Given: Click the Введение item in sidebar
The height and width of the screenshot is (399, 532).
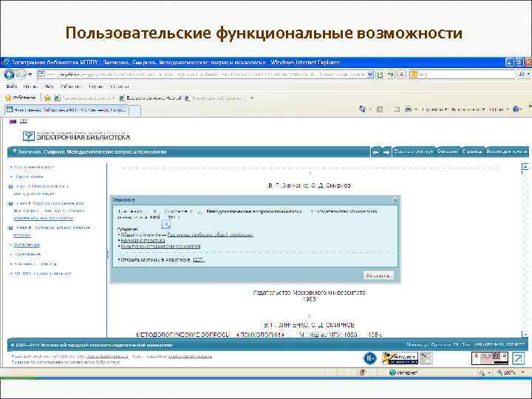Looking at the screenshot, I should click(29, 177).
